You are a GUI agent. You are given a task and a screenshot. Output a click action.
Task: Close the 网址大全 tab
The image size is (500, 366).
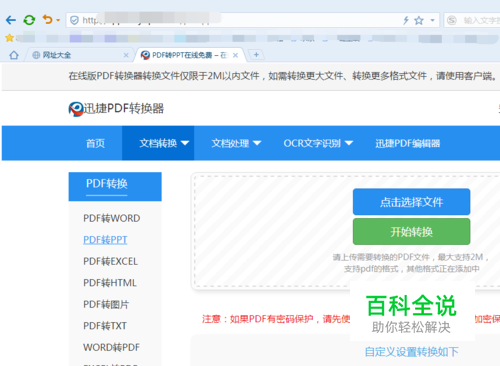click(126, 55)
